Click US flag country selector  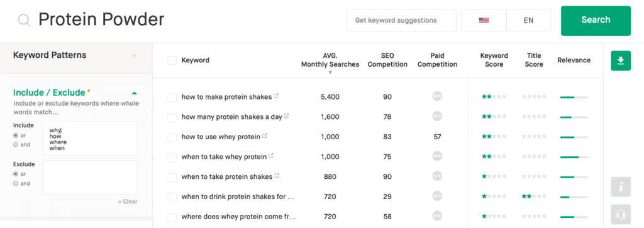tap(484, 20)
